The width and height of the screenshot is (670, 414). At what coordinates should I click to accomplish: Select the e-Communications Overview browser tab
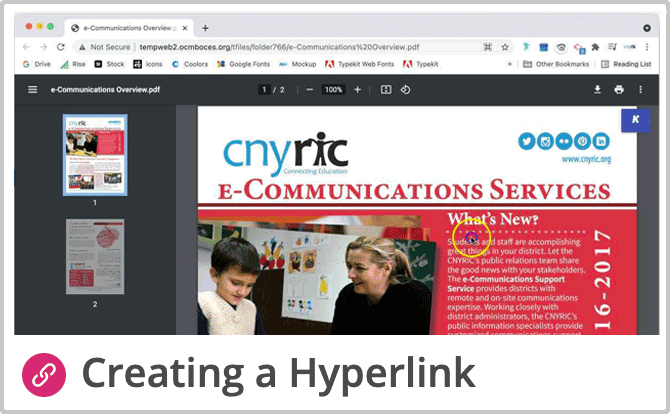(129, 28)
